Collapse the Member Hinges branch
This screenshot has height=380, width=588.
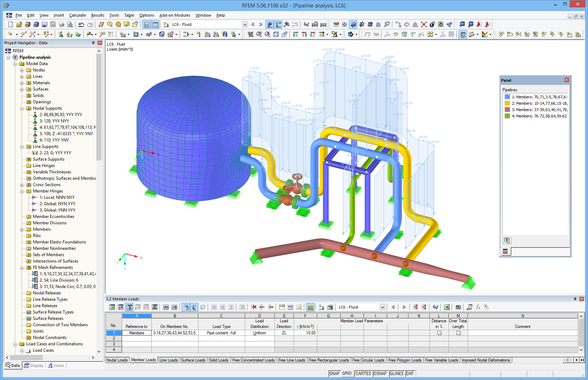(22, 191)
